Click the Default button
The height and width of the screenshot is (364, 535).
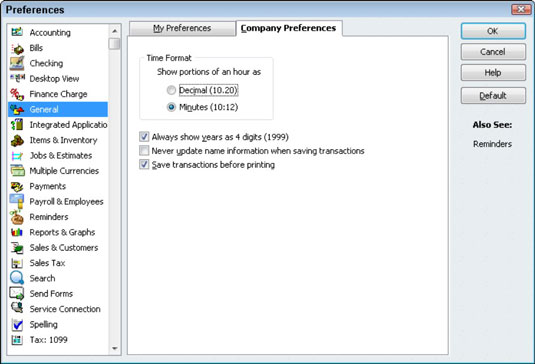[x=493, y=96]
